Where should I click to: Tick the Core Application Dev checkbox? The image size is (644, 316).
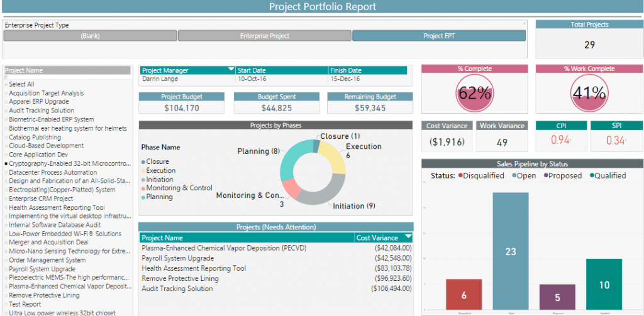[x=6, y=155]
